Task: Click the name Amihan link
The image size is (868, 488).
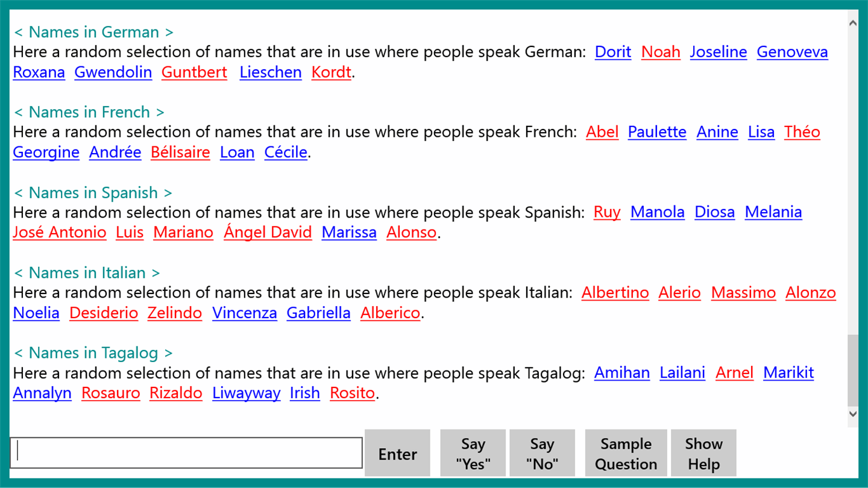Action: point(622,373)
